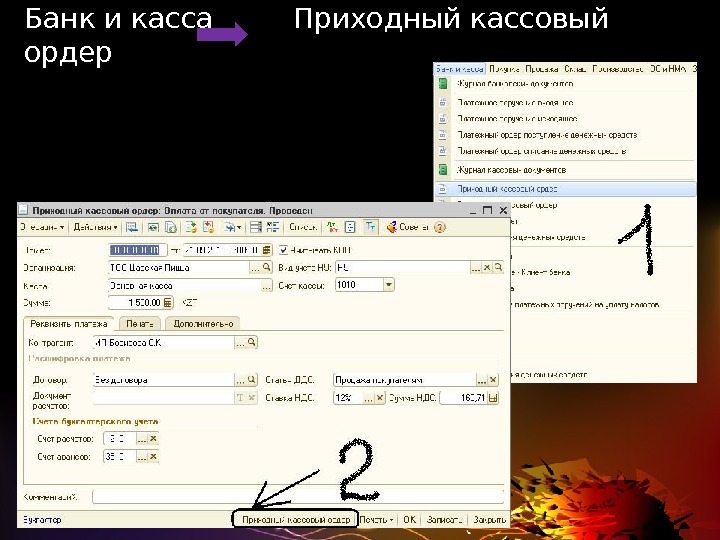This screenshot has width=720, height=540.
Task: Click the Закрыть button
Action: point(489,520)
